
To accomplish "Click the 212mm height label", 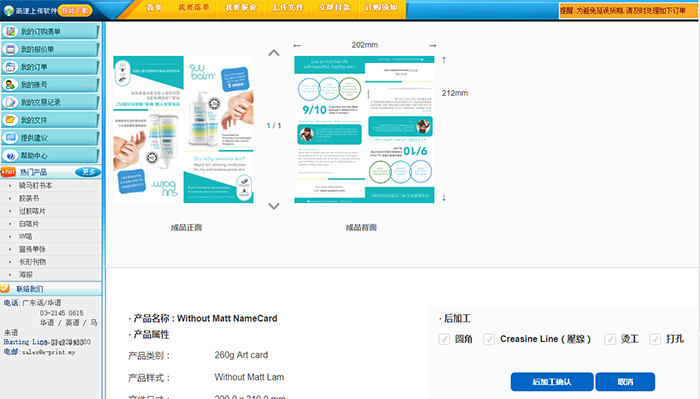I will click(455, 93).
